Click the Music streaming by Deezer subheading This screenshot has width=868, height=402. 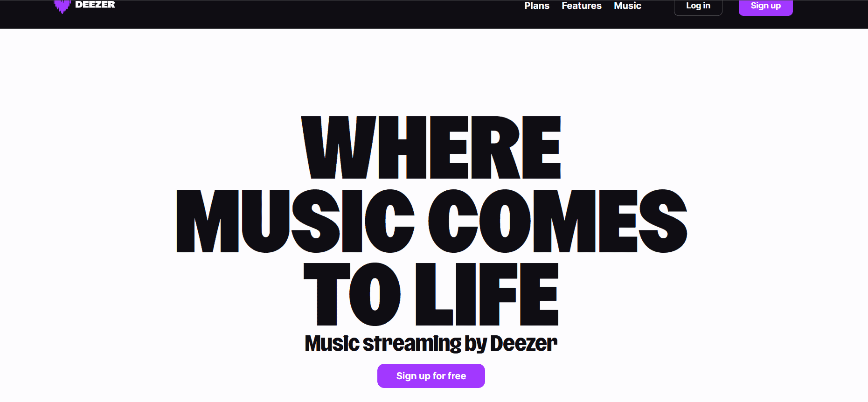click(431, 344)
